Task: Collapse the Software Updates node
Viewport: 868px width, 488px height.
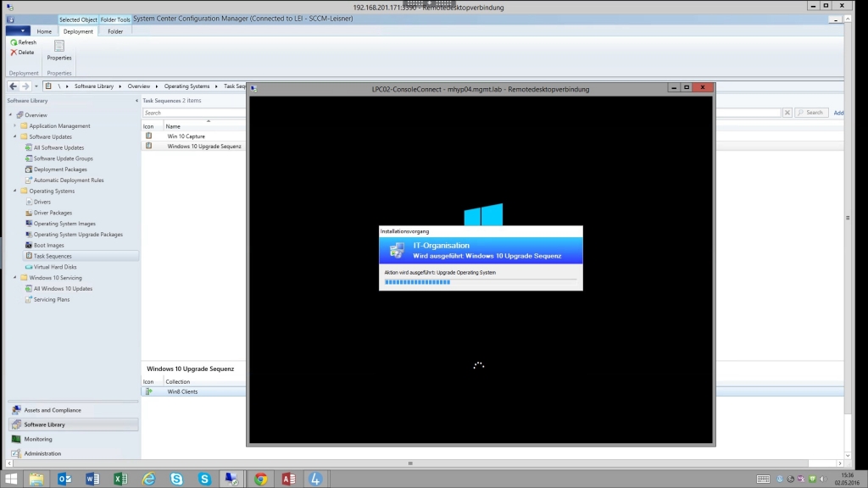Action: [15, 136]
